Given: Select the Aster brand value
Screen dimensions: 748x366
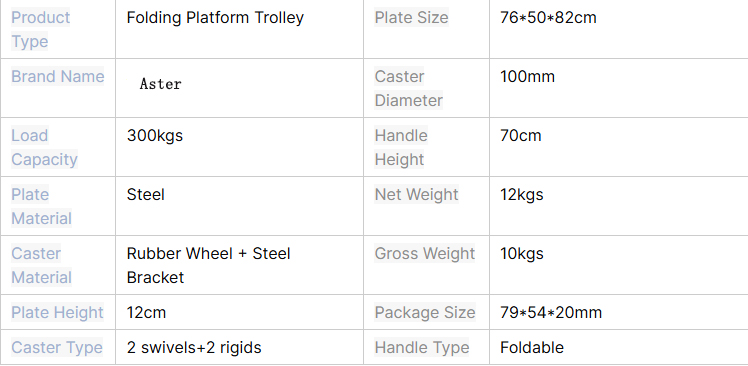Looking at the screenshot, I should (161, 84).
